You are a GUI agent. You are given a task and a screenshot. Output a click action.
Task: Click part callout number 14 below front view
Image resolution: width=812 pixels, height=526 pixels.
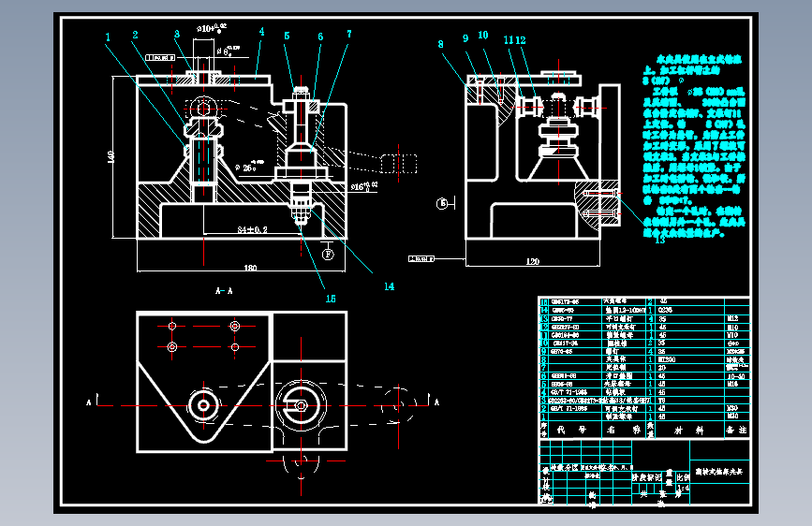(x=389, y=286)
